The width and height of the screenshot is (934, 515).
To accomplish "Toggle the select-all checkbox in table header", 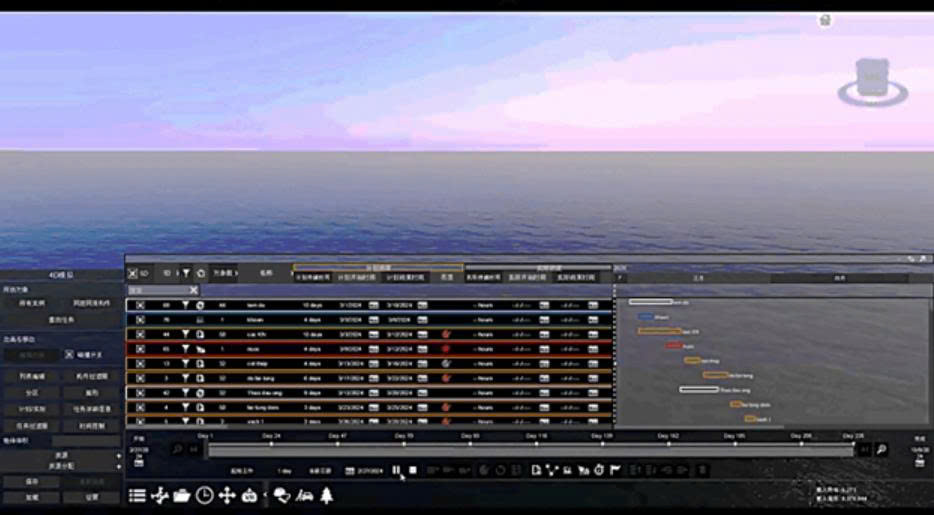I will click(133, 273).
